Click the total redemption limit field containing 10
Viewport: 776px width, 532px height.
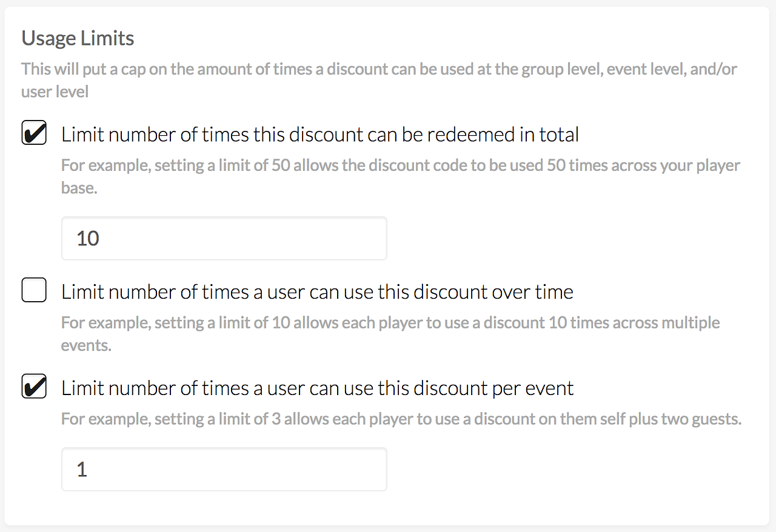(x=224, y=238)
